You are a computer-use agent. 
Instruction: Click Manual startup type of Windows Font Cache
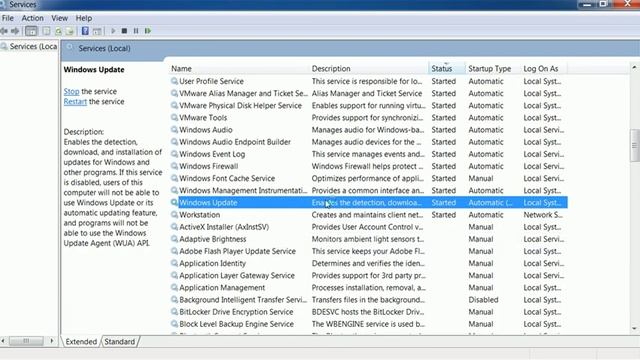point(481,178)
